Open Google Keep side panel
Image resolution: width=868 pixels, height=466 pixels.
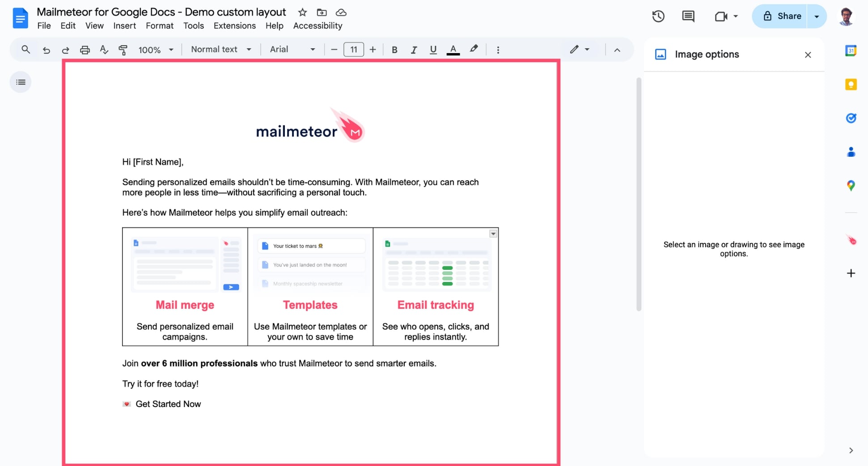pyautogui.click(x=851, y=84)
